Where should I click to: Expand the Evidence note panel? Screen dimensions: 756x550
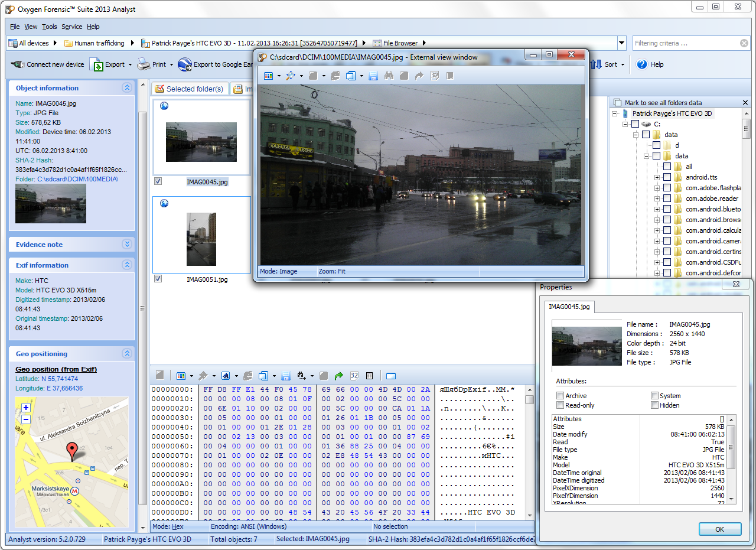[x=126, y=245]
